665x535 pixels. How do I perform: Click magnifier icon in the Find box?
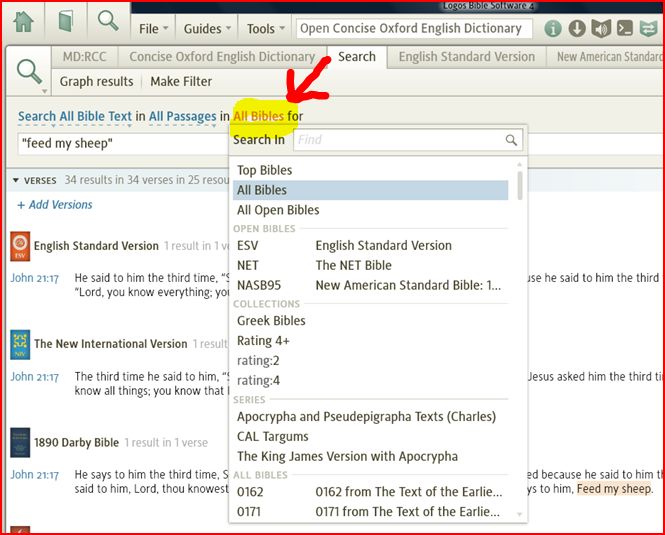point(511,140)
